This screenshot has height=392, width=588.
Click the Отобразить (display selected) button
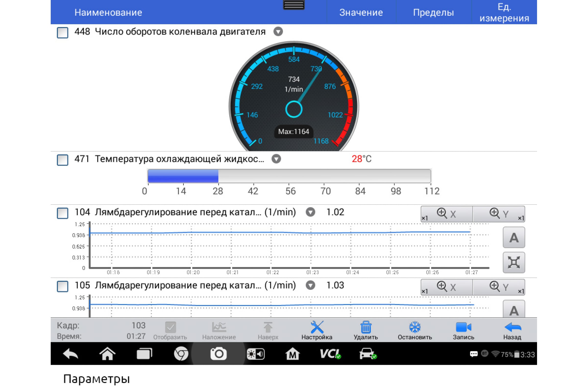pyautogui.click(x=170, y=331)
